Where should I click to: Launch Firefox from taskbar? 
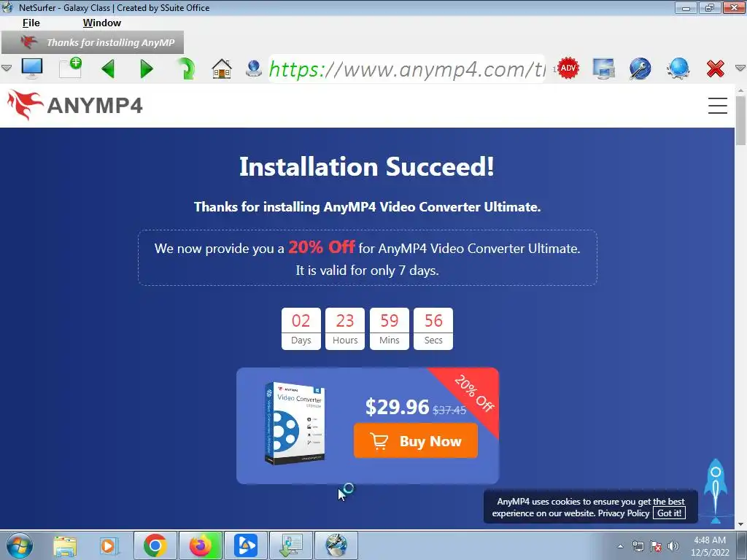click(x=200, y=545)
